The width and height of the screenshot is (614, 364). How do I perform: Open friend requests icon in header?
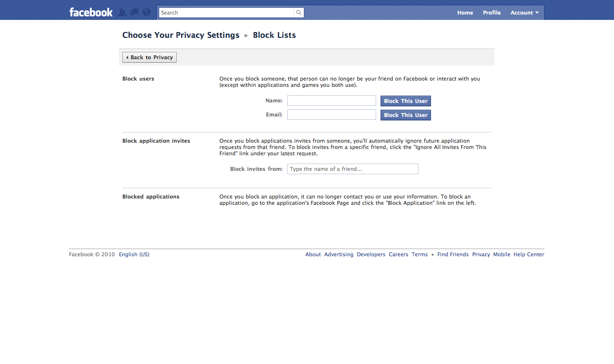coord(122,12)
